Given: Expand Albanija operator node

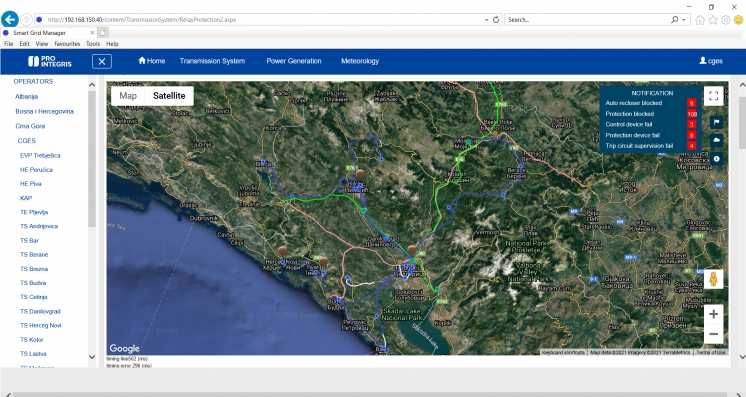Looking at the screenshot, I should point(27,97).
